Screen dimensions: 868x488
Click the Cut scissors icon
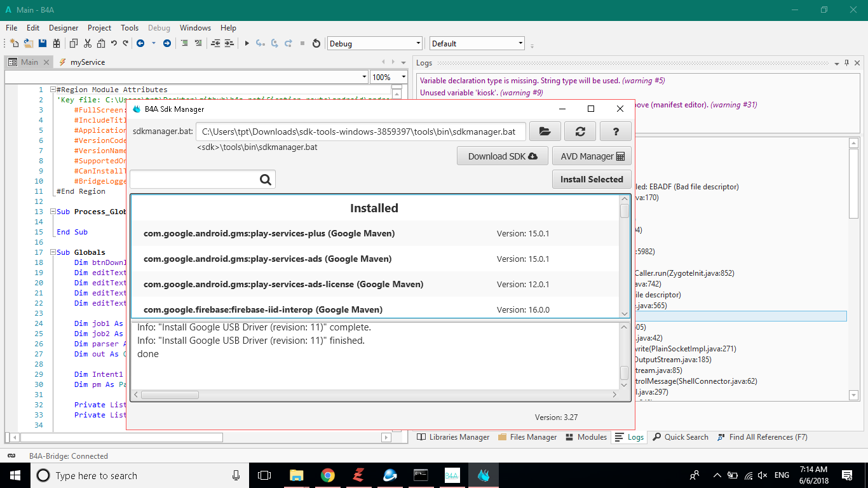click(88, 43)
